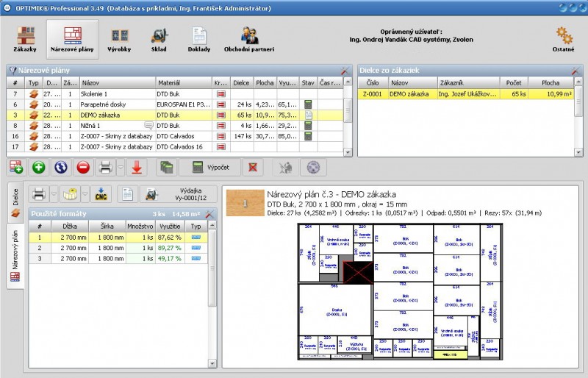Click the black crossed waste piece in plan
588x378 pixels.
coord(358,272)
